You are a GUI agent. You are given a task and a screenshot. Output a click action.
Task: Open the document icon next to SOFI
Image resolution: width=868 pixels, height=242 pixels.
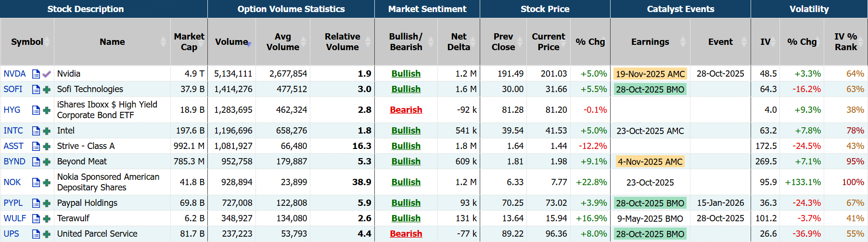tap(36, 89)
